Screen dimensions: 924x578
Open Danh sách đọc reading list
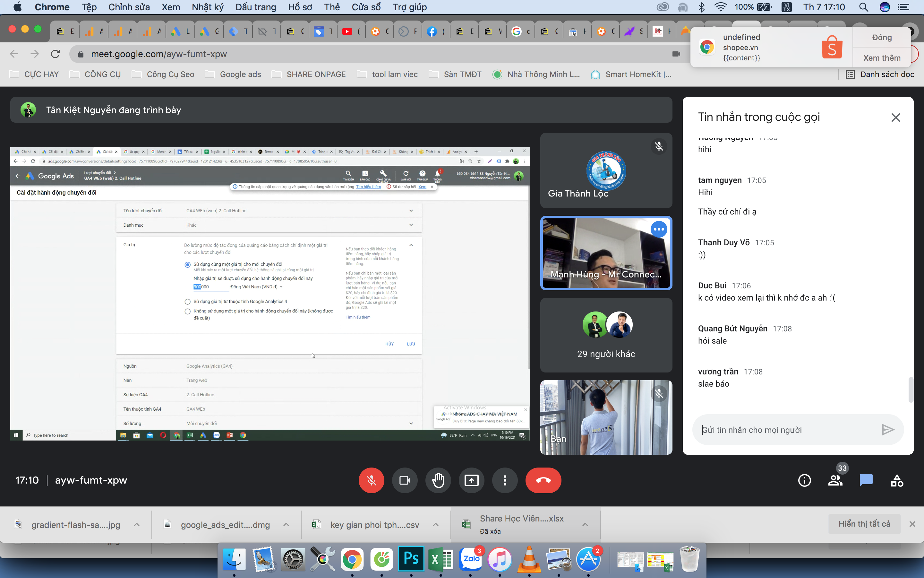tap(880, 74)
